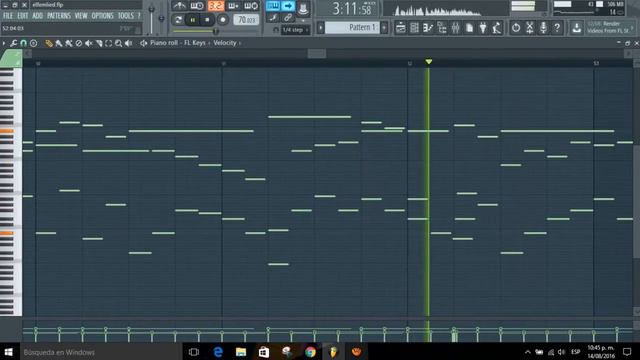Toggle step editing mode icon
The image size is (640, 360).
coord(273,18)
